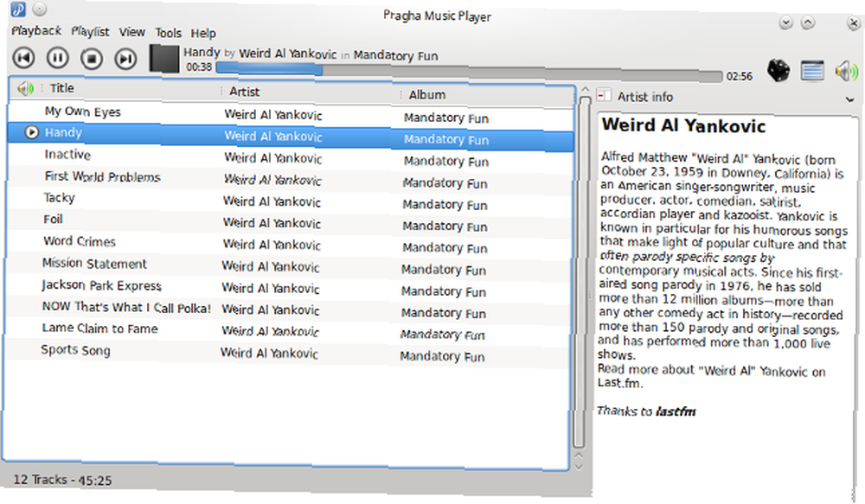Open the Tools menu

tap(168, 33)
